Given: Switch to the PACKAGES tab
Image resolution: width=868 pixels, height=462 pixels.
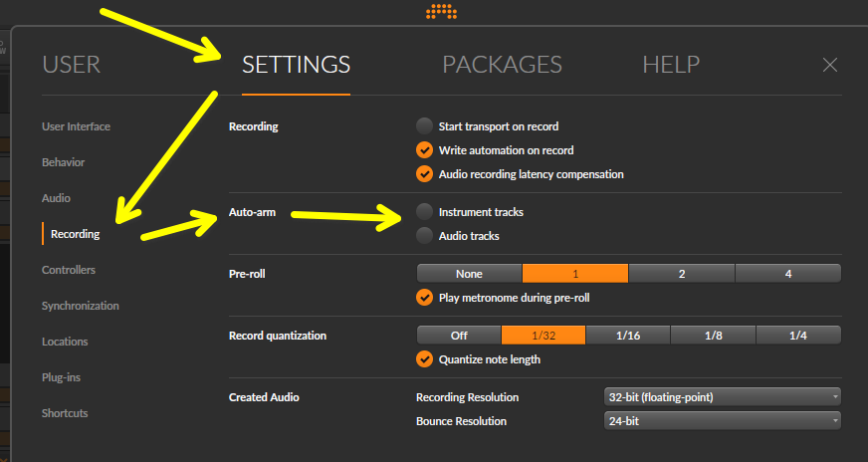Looking at the screenshot, I should coord(502,65).
